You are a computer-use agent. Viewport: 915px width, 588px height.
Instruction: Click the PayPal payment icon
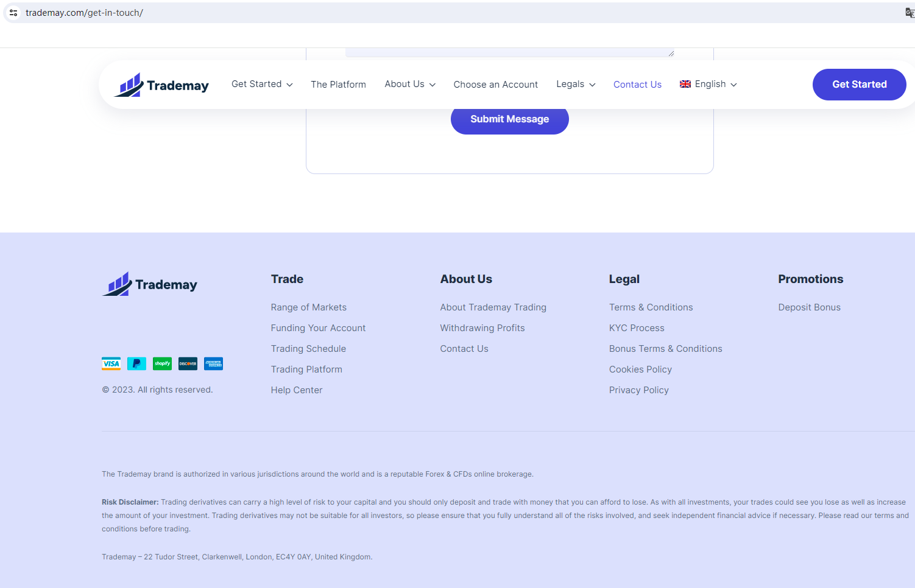[136, 364]
